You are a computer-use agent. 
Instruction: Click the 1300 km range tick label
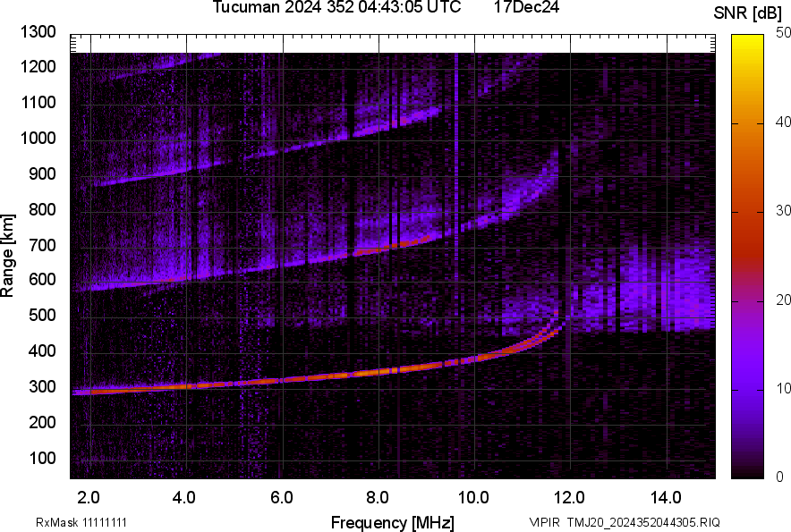point(38,32)
